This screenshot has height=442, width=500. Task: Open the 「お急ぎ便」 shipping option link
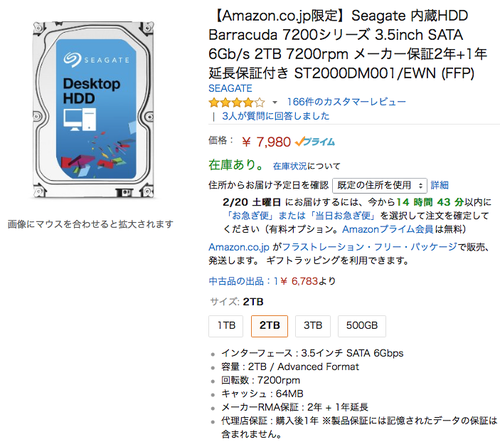250,216
